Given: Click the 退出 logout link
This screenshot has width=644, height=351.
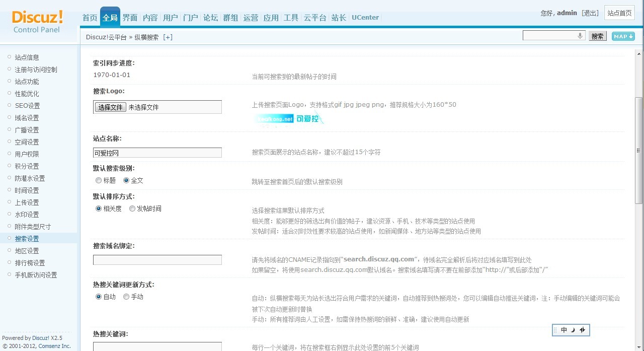Looking at the screenshot, I should [590, 13].
